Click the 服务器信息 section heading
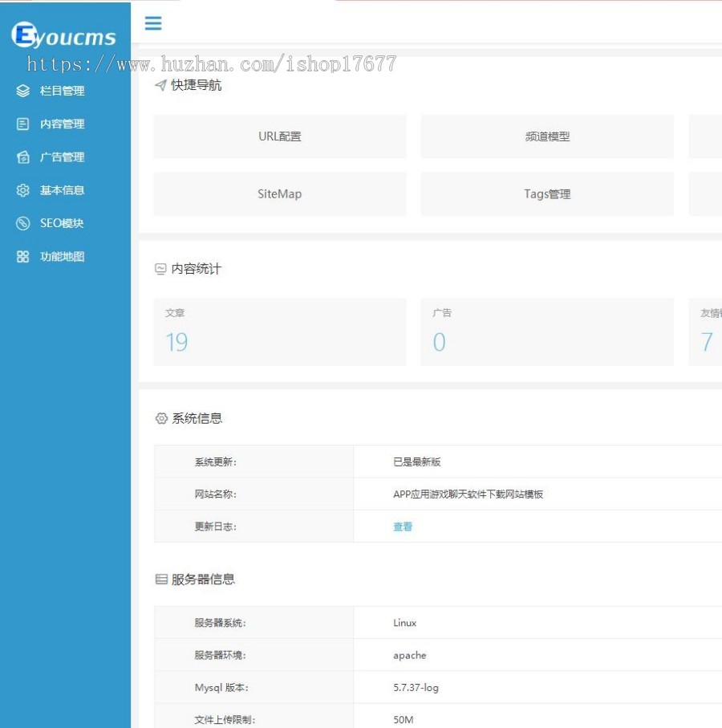Image resolution: width=722 pixels, height=728 pixels. tap(203, 579)
